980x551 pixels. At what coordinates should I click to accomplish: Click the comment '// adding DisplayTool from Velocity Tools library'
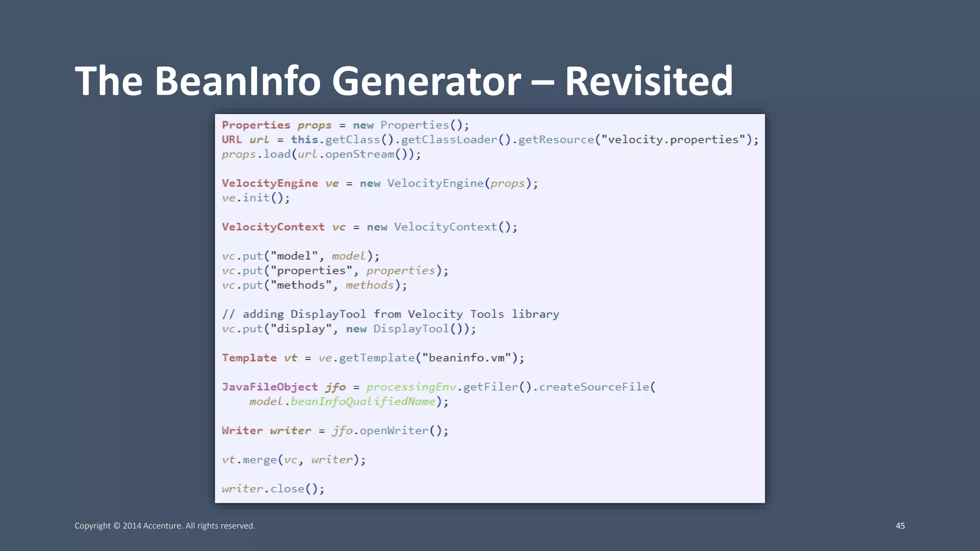pos(390,314)
